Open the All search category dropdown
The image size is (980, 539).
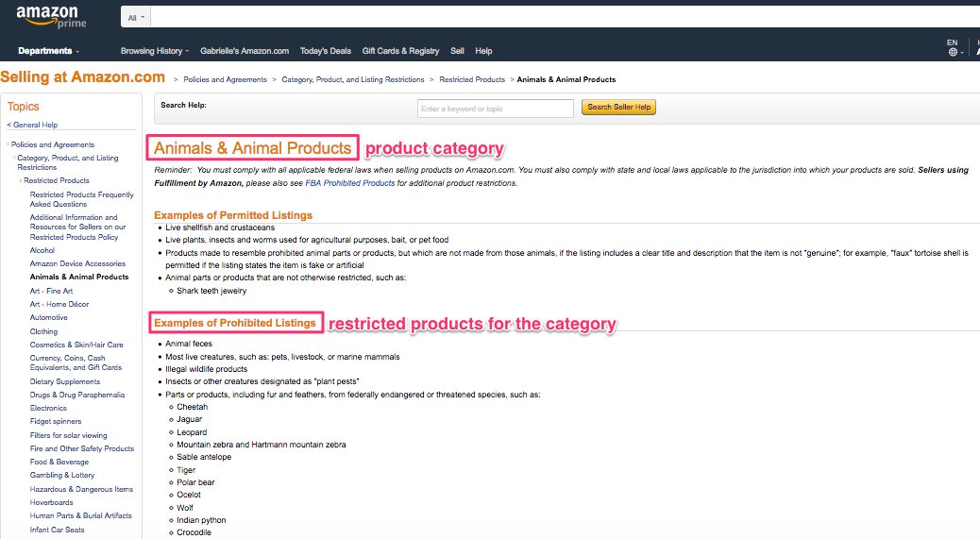[x=136, y=18]
